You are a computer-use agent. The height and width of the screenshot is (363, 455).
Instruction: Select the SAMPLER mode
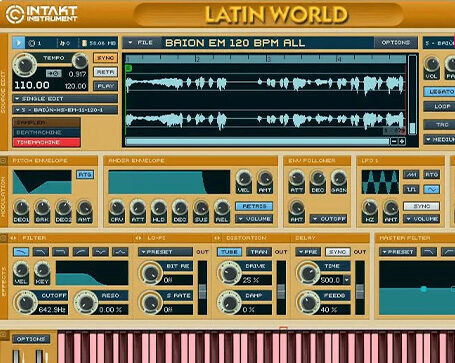pyautogui.click(x=46, y=123)
